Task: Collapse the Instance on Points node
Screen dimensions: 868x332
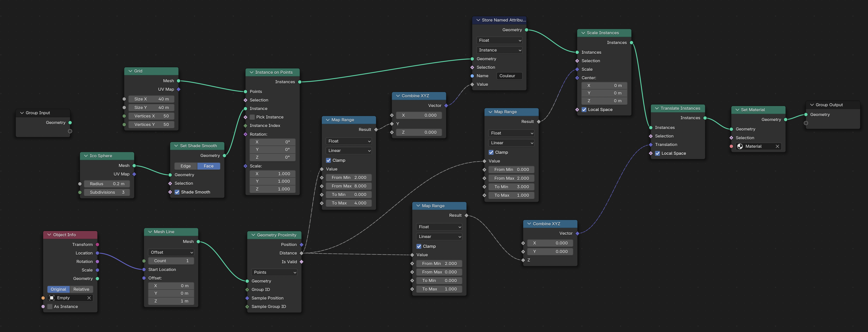Action: coord(251,72)
